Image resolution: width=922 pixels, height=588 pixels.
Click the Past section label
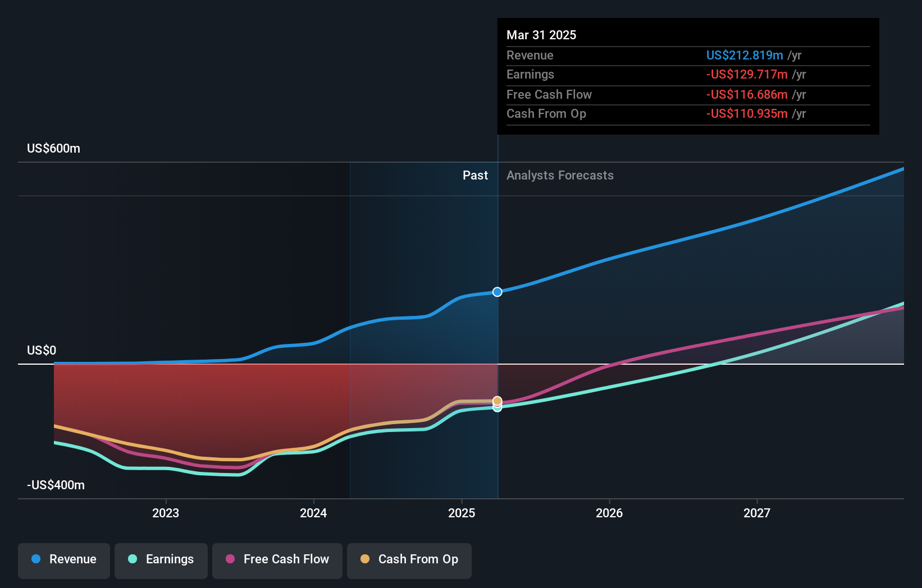click(475, 176)
